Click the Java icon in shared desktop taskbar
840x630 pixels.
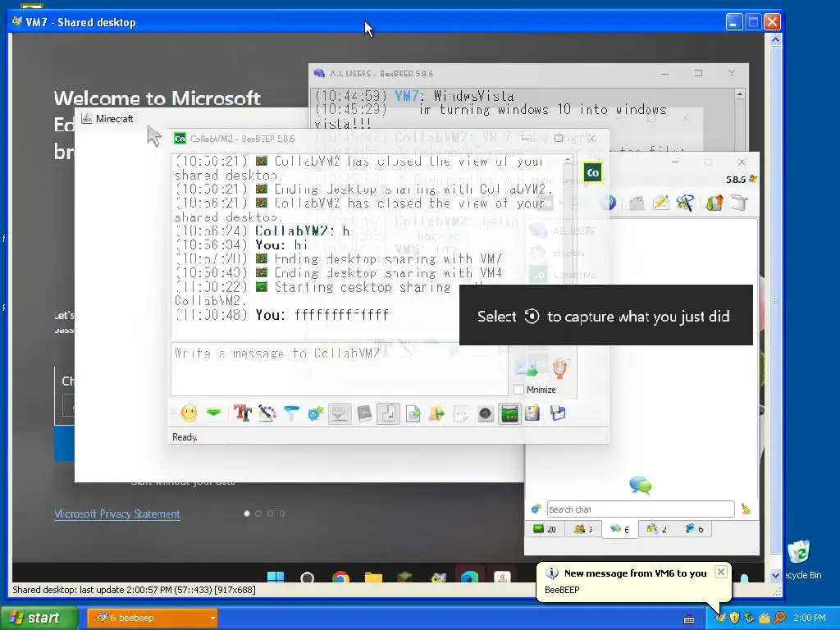pyautogui.click(x=503, y=577)
